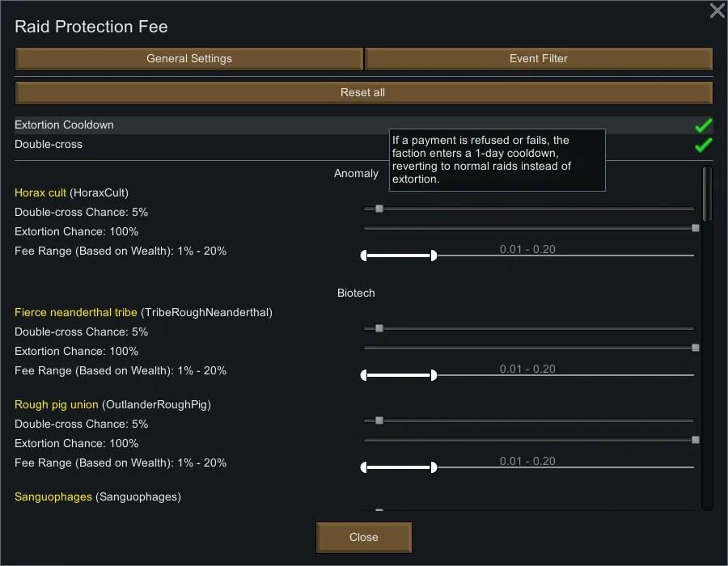This screenshot has width=728, height=566.
Task: Click Horax cult Fee Range maximum handle
Action: click(434, 256)
